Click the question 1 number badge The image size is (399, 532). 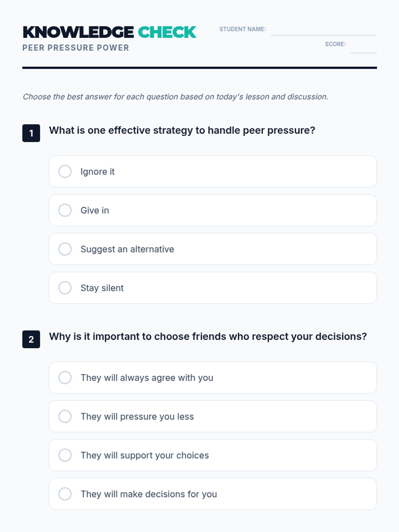pyautogui.click(x=31, y=133)
